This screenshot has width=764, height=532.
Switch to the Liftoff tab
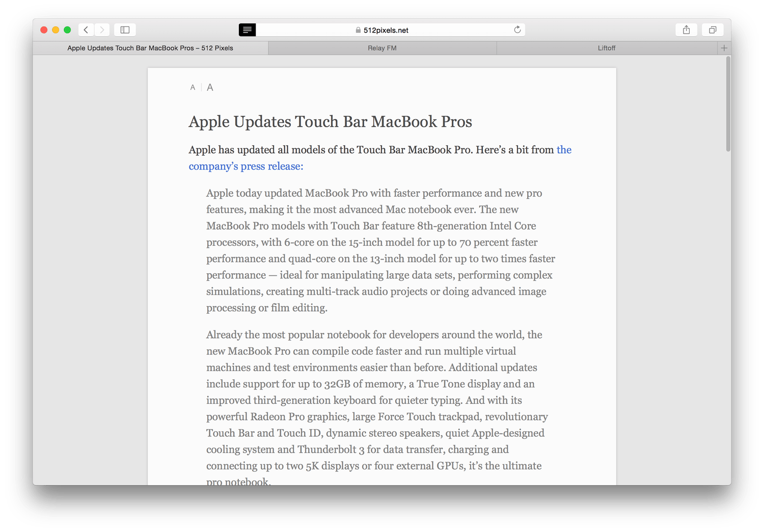607,48
